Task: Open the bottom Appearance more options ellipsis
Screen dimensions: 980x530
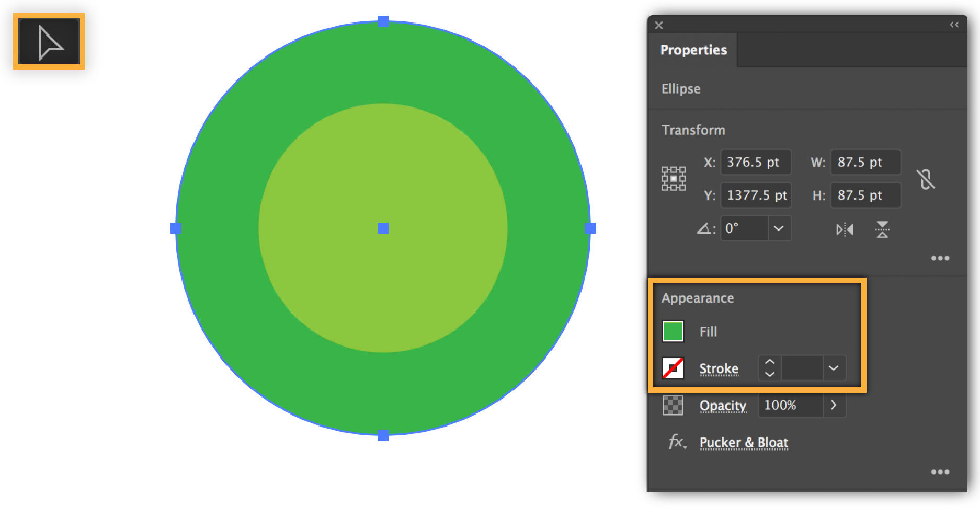Action: [940, 471]
